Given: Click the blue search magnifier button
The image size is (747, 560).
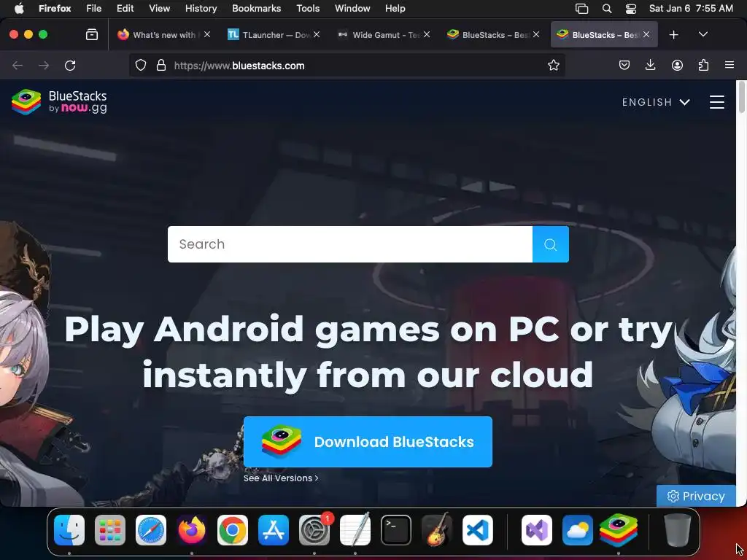Looking at the screenshot, I should coord(550,244).
